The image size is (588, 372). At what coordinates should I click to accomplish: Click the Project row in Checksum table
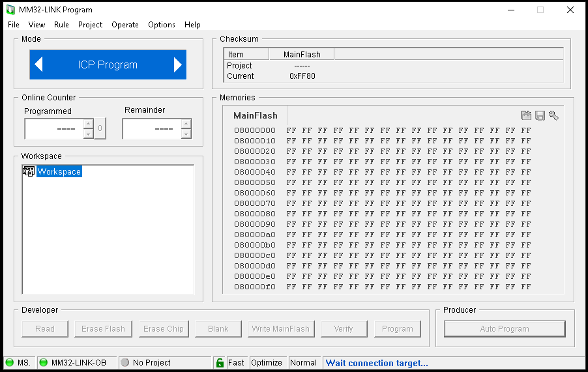(393, 66)
